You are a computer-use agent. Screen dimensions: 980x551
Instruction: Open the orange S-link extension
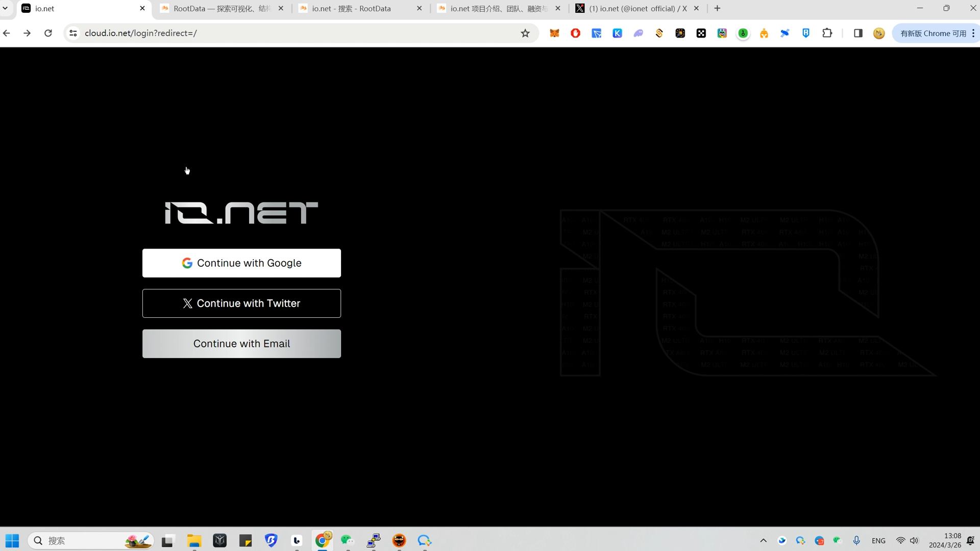coord(659,33)
